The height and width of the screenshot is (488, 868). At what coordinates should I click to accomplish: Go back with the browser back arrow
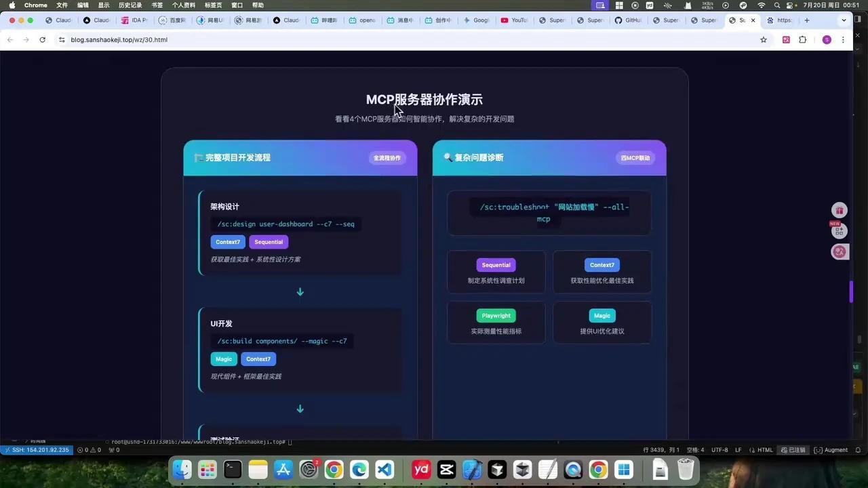tap(9, 40)
